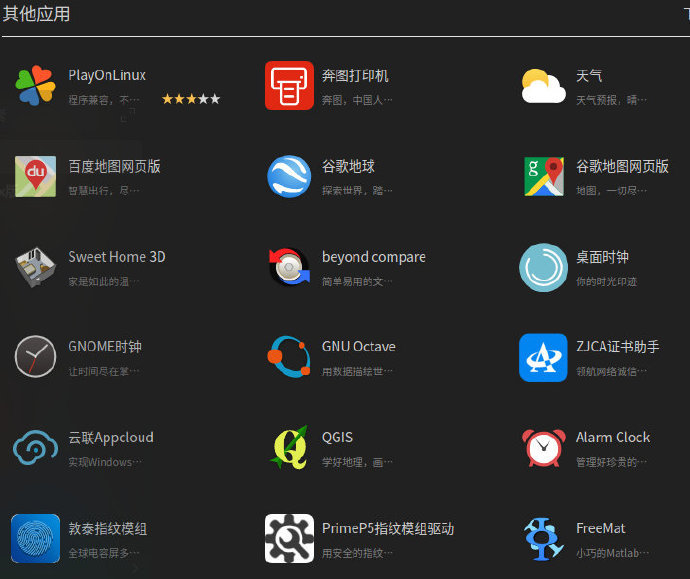Click the QGIS title text
This screenshot has height=579, width=690.
click(x=337, y=438)
